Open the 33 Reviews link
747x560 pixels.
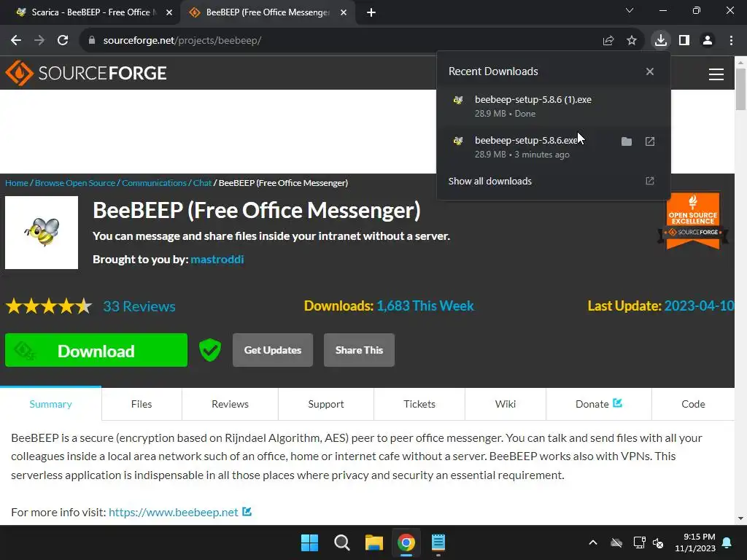(x=139, y=306)
